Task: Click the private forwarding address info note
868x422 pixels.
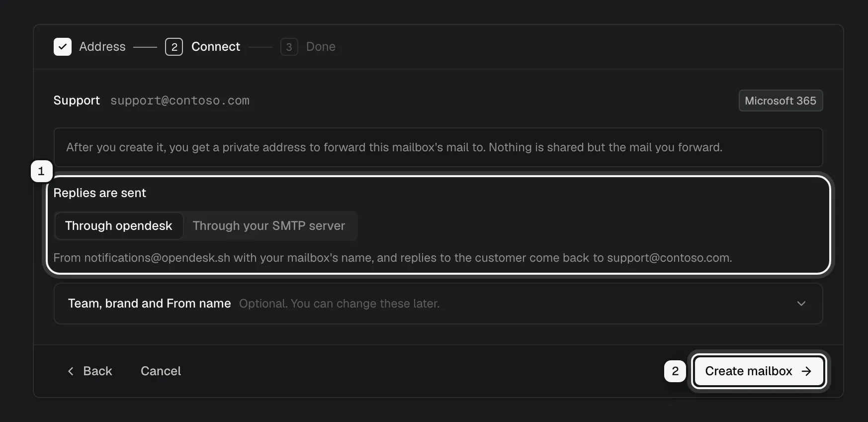Action: pos(438,147)
